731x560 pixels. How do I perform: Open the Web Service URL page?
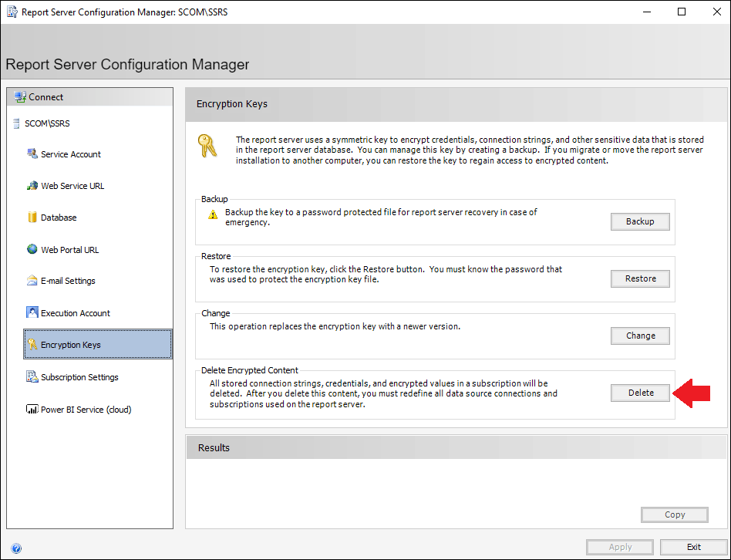pos(72,186)
